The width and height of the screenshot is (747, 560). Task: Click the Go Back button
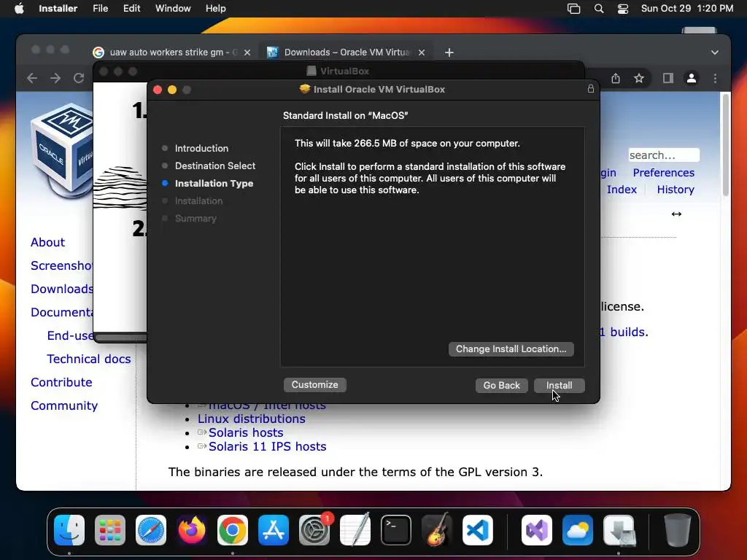coord(502,385)
